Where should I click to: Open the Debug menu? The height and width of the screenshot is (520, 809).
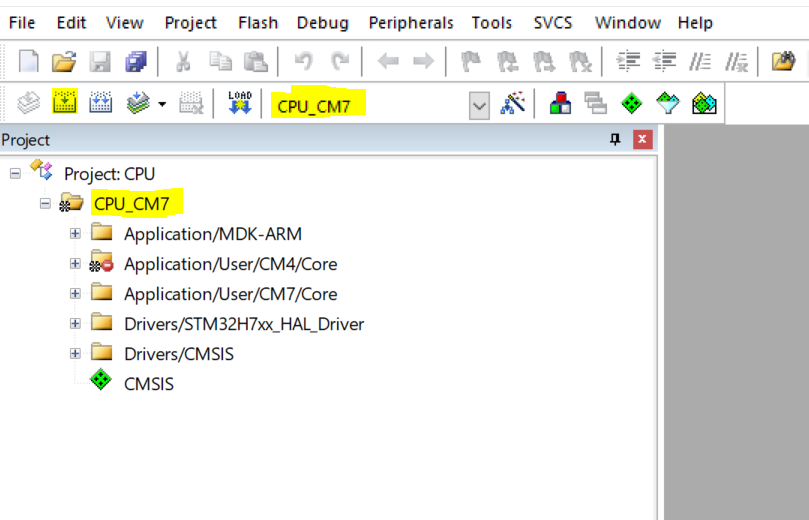click(x=322, y=23)
